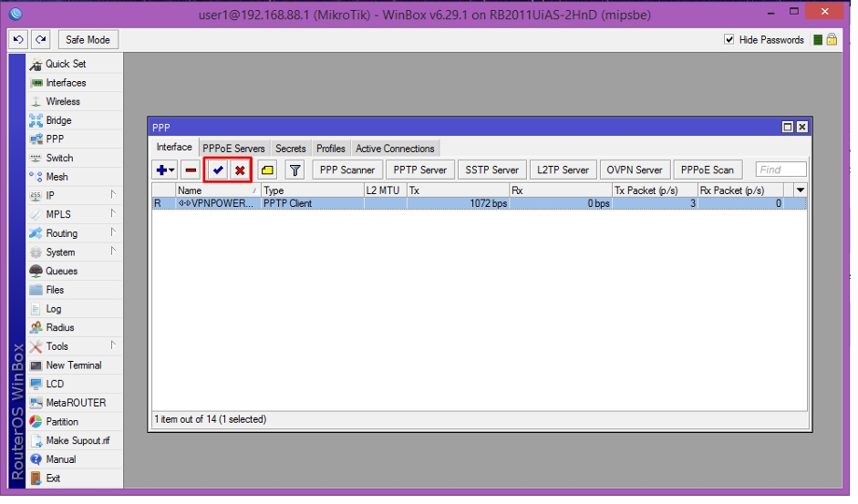Open MetaROUTER in sidebar

76,404
